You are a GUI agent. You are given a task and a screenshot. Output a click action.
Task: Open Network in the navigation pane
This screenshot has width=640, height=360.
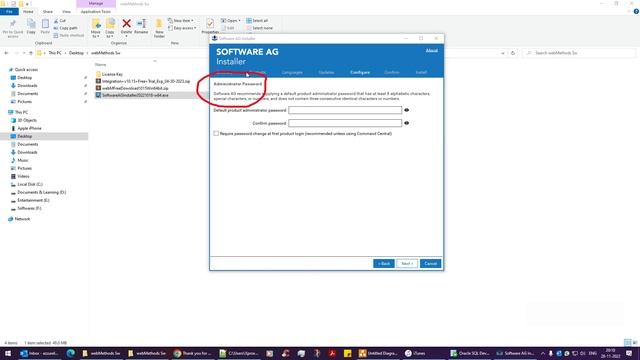click(x=22, y=219)
